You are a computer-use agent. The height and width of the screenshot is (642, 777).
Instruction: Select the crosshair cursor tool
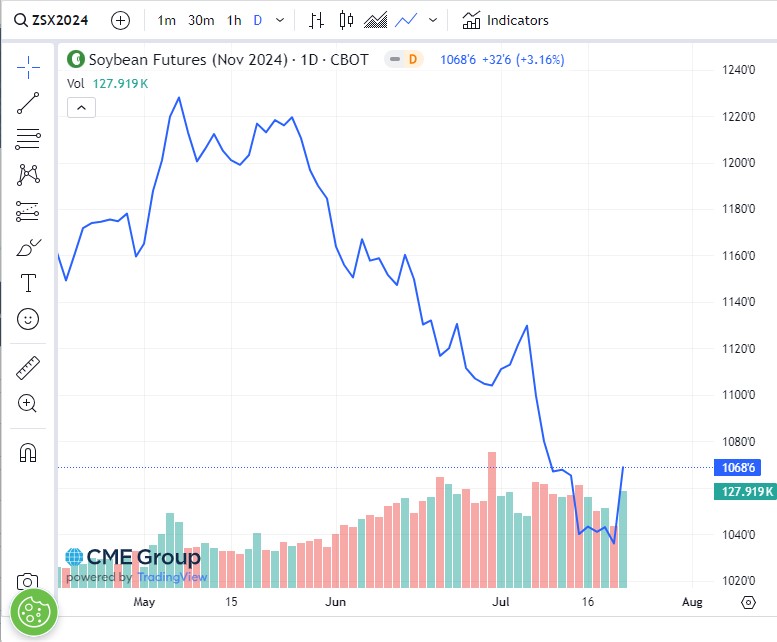28,67
